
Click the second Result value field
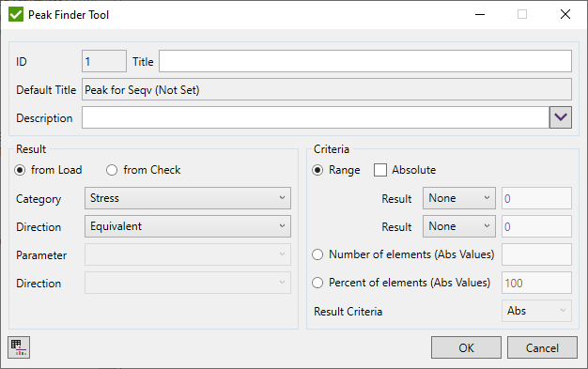click(536, 226)
